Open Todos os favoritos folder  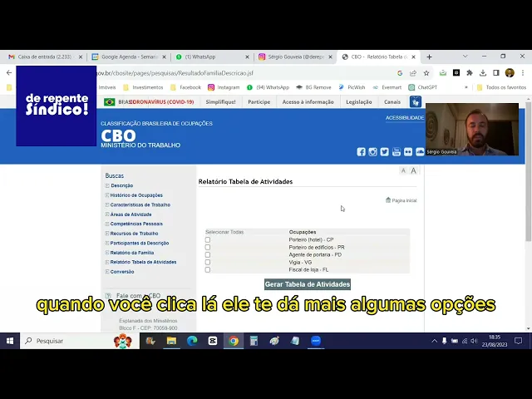[501, 87]
